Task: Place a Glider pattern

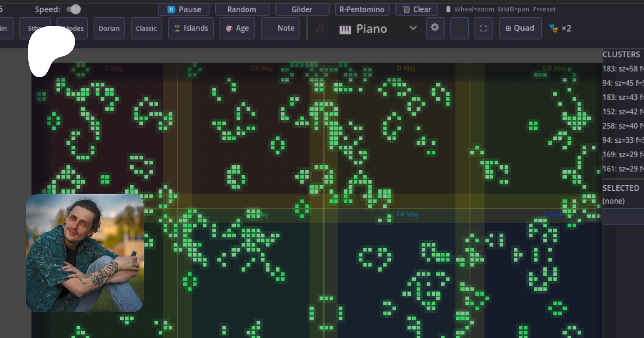Action: pos(302,9)
